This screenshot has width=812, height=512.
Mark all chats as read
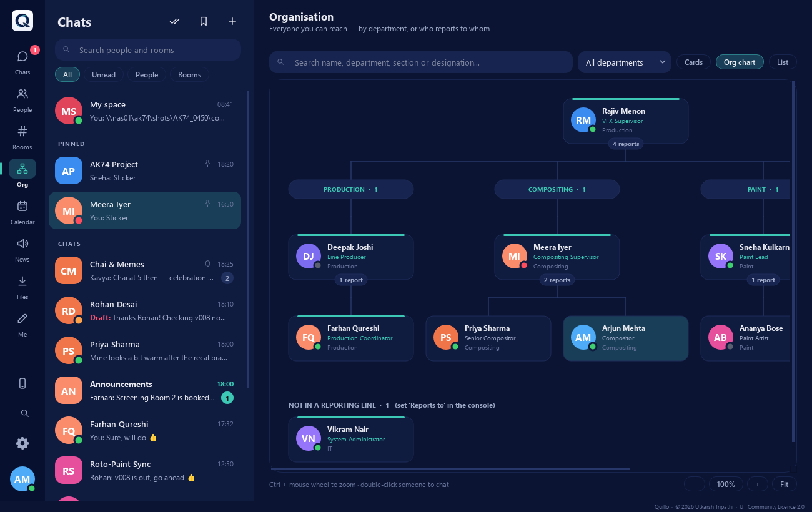[175, 21]
